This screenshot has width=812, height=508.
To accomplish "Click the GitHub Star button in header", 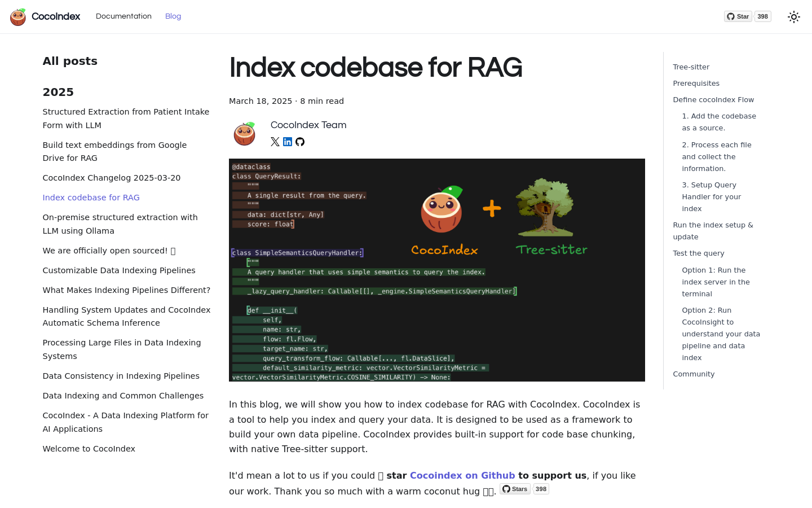I will pyautogui.click(x=738, y=16).
